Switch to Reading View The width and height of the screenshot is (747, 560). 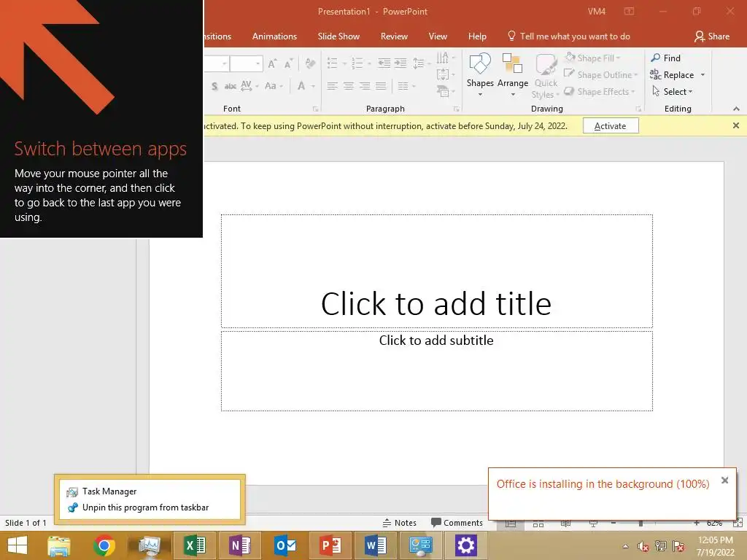(x=565, y=524)
